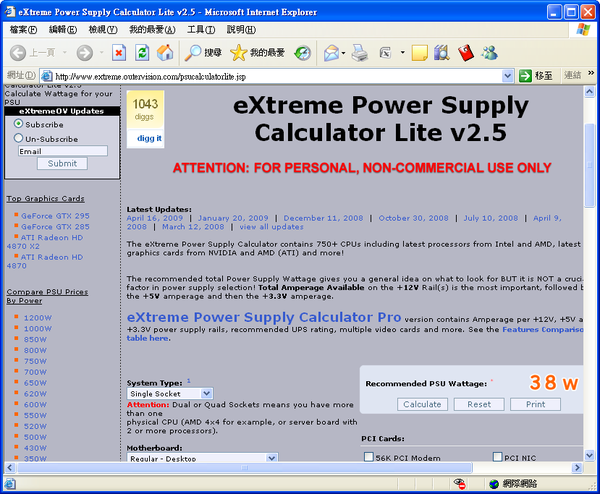The image size is (600, 494).
Task: Open the ATI Radeon HD 4870 X2 link
Action: [x=45, y=242]
